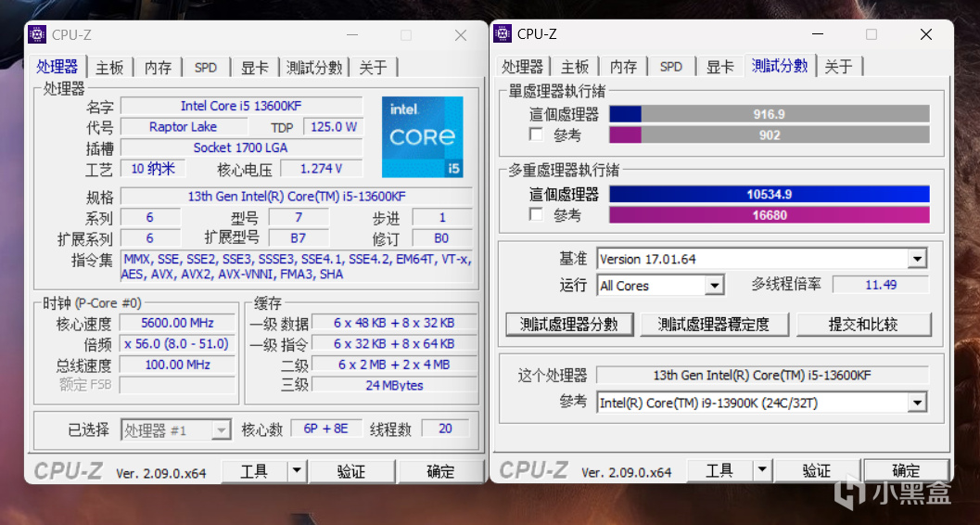Open the 基准 Version 17.01.64 dropdown
980x525 pixels.
(x=917, y=259)
